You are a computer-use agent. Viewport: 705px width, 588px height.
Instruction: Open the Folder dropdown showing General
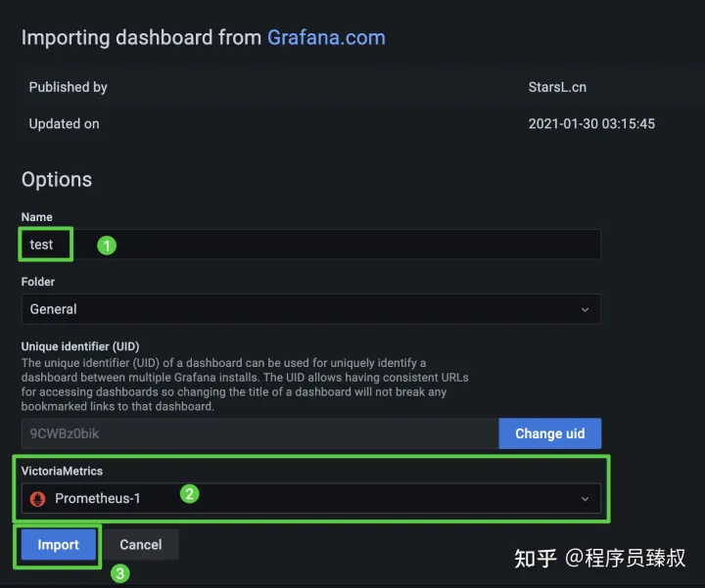point(311,309)
